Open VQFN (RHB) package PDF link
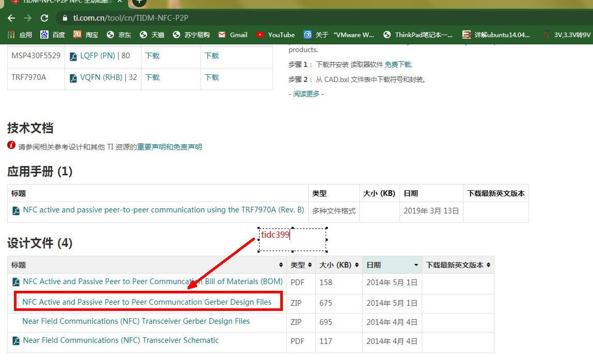The height and width of the screenshot is (364, 593). click(x=101, y=77)
